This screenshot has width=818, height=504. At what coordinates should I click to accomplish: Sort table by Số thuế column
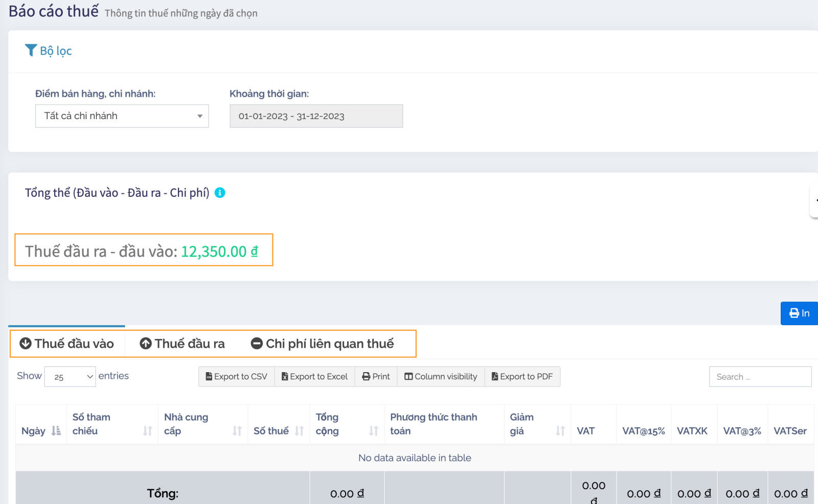(299, 431)
